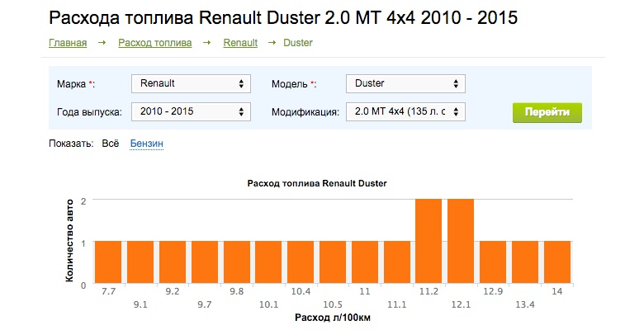Click the chart bar for 9.8 l/100km

click(x=237, y=262)
